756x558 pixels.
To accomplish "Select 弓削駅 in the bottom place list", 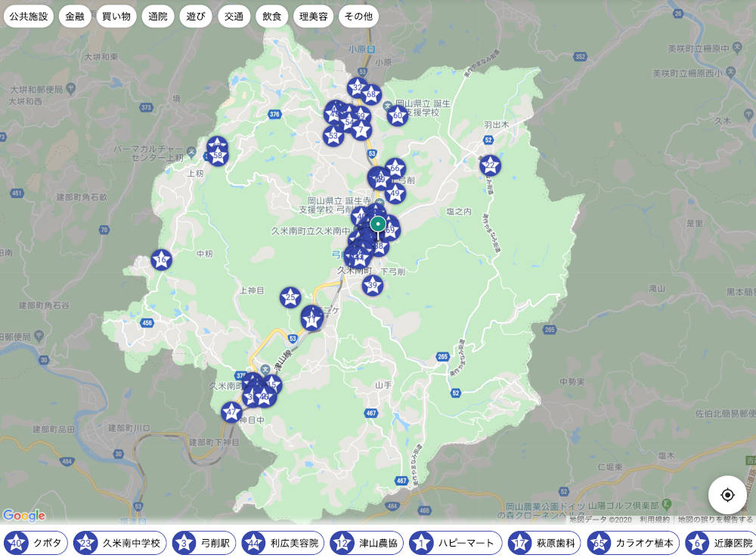I will pyautogui.click(x=204, y=543).
